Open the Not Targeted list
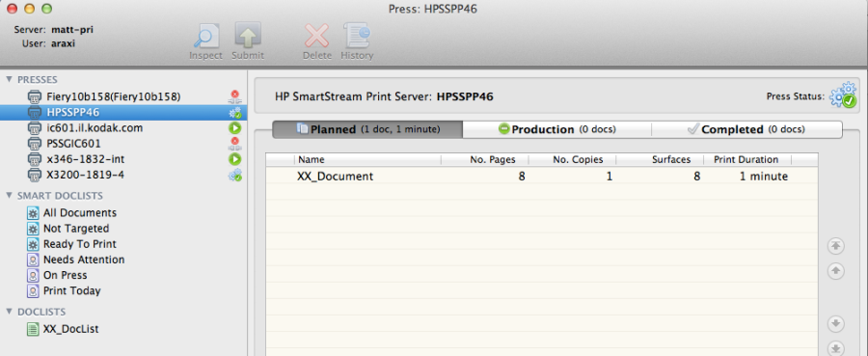 point(76,229)
